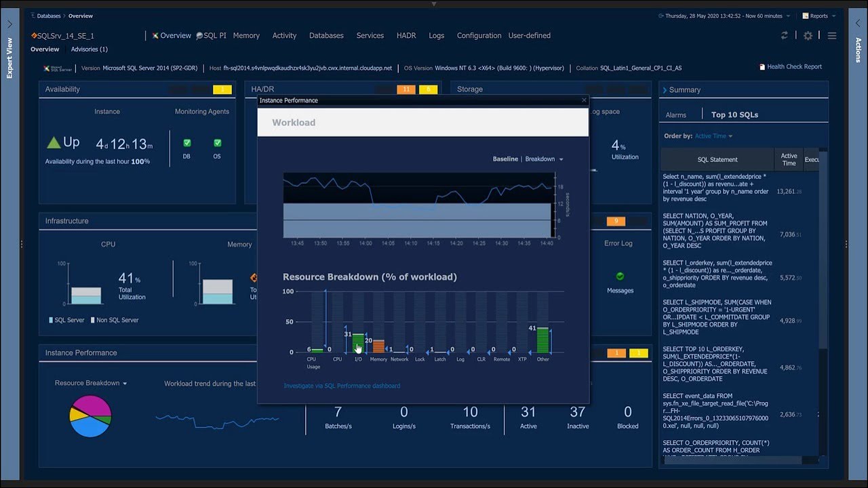Viewport: 868px width, 488px height.
Task: Click the DB monitoring agent checkbox
Action: pyautogui.click(x=187, y=143)
